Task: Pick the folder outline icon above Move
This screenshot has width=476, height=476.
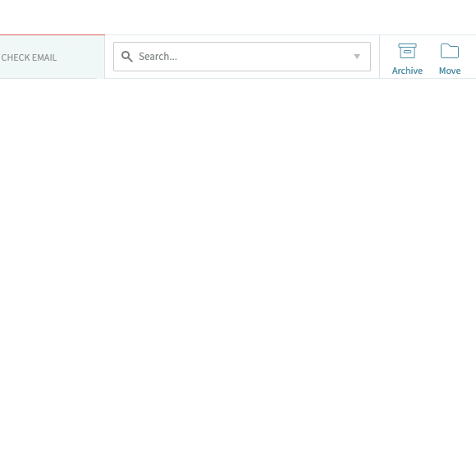Action: pos(450,51)
